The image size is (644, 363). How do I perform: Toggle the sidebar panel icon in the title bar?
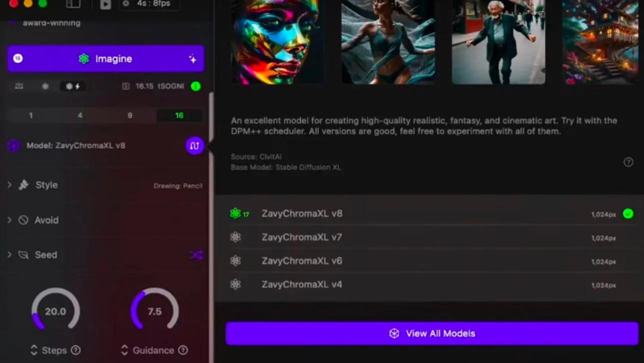73,4
